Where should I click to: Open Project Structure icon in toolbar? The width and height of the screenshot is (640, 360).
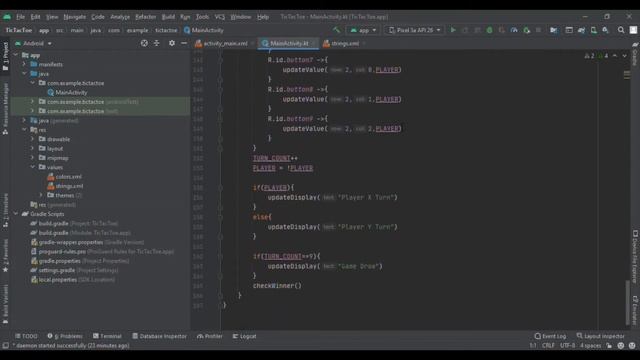coord(553,30)
